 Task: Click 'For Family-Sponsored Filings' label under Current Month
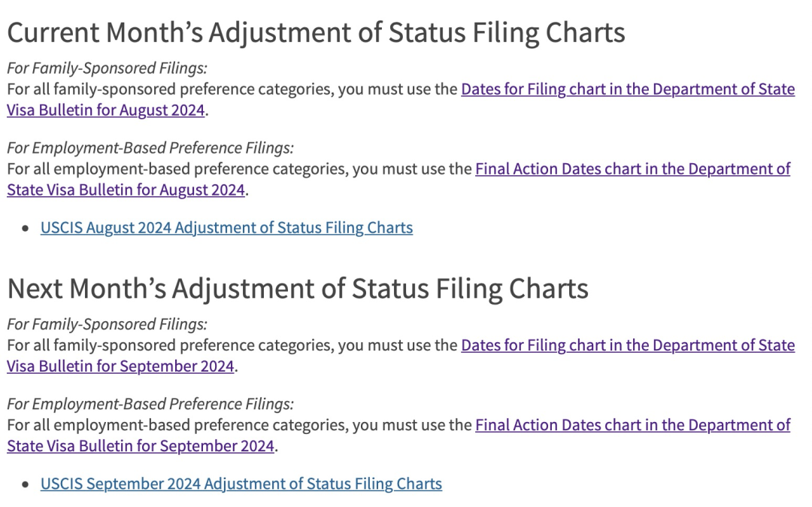click(x=107, y=68)
